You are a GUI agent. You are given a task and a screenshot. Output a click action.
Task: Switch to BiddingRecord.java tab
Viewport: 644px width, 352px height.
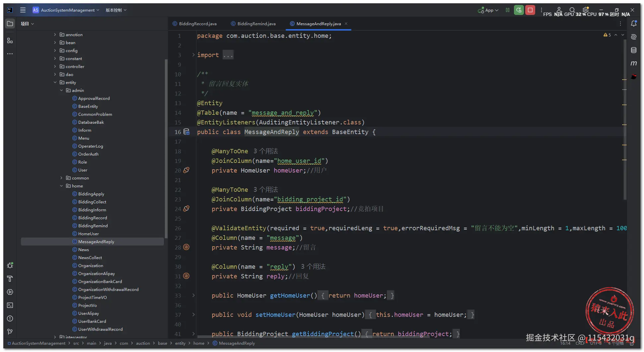(x=195, y=24)
